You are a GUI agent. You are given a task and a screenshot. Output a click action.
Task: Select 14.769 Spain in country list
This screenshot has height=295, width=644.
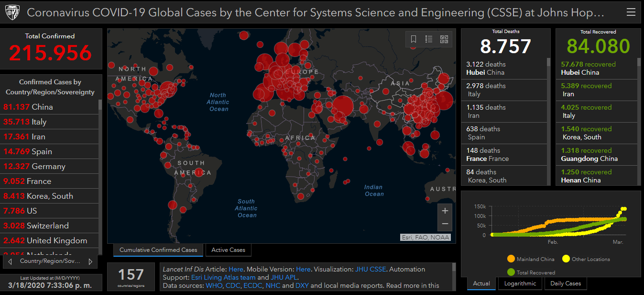[x=50, y=151]
